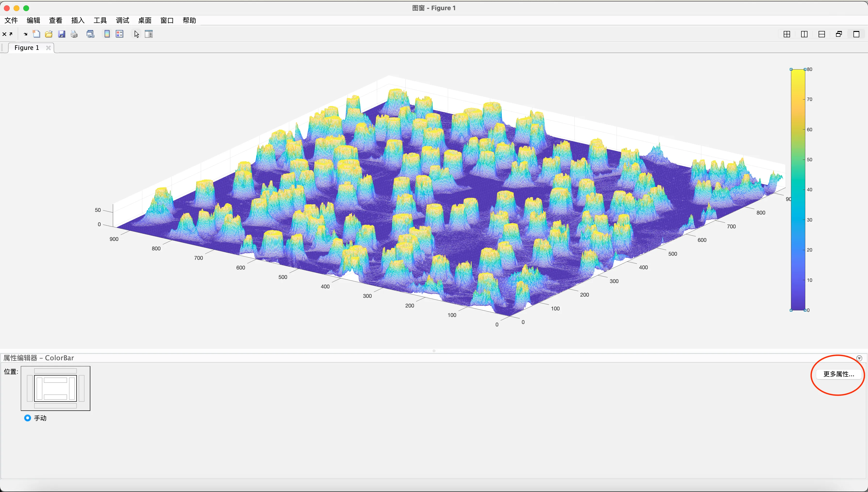
Task: Open the 插入 menu
Action: coord(78,20)
